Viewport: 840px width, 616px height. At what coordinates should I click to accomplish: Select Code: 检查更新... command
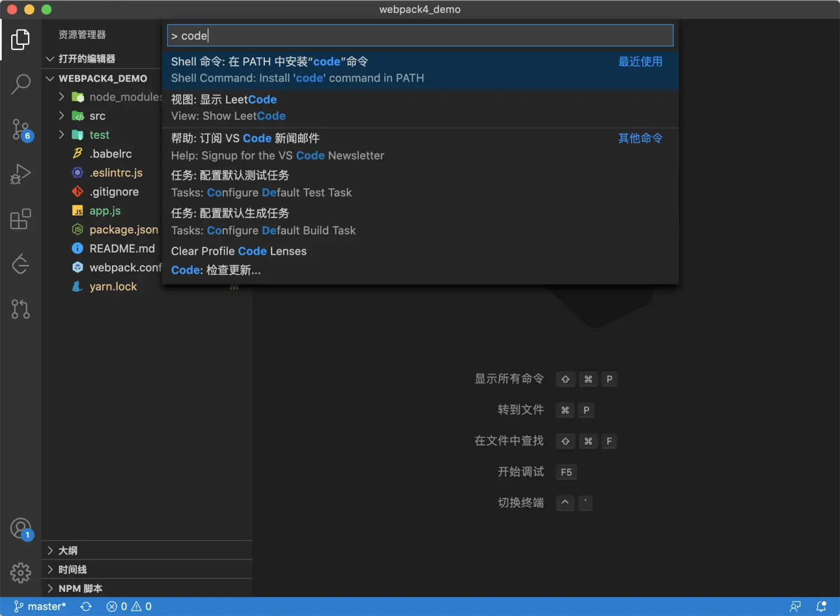tap(420, 270)
